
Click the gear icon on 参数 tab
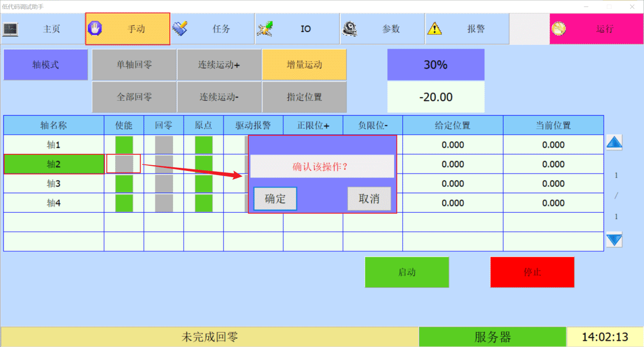pos(350,29)
